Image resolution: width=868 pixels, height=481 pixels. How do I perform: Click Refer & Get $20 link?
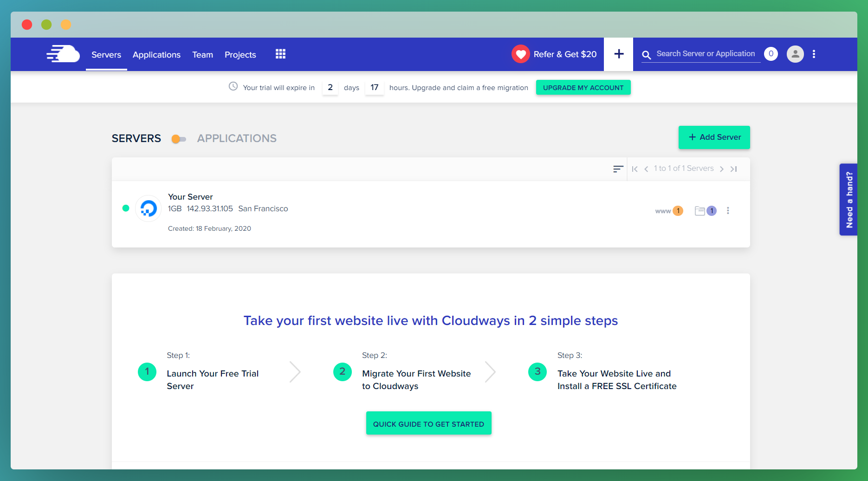[x=565, y=54]
